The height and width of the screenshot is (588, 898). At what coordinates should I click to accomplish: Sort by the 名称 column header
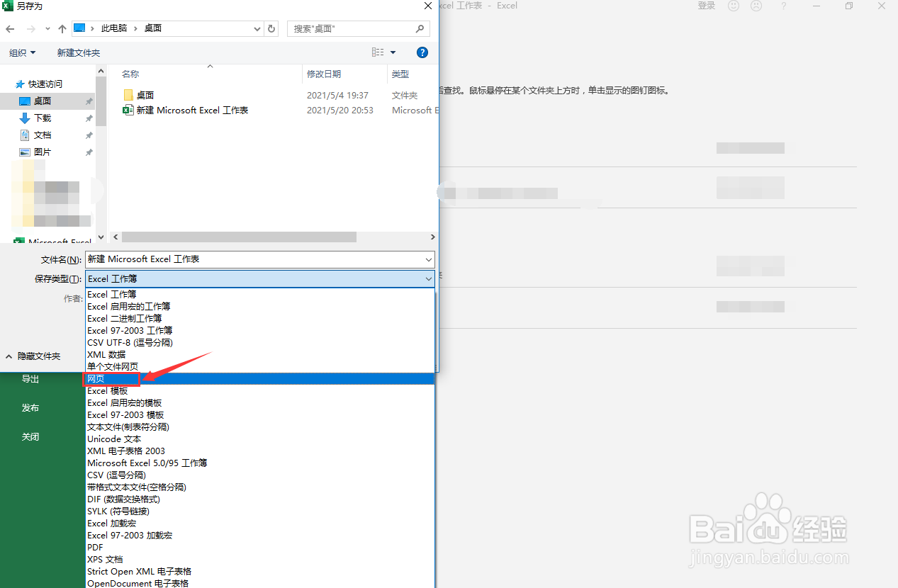click(x=130, y=74)
